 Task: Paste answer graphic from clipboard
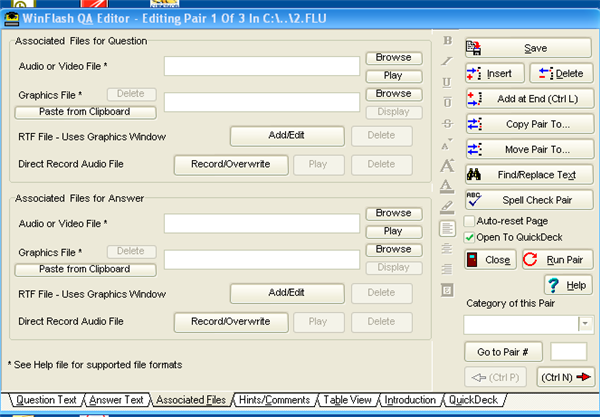coord(85,270)
